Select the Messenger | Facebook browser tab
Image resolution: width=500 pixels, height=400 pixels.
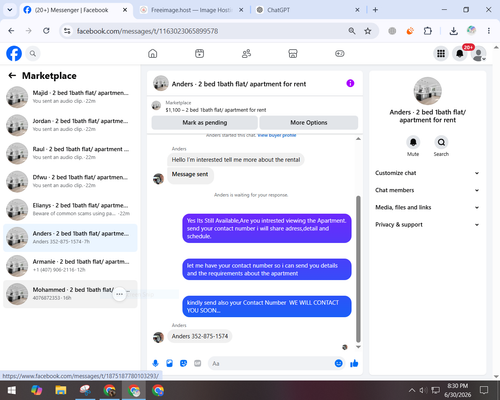point(76,10)
